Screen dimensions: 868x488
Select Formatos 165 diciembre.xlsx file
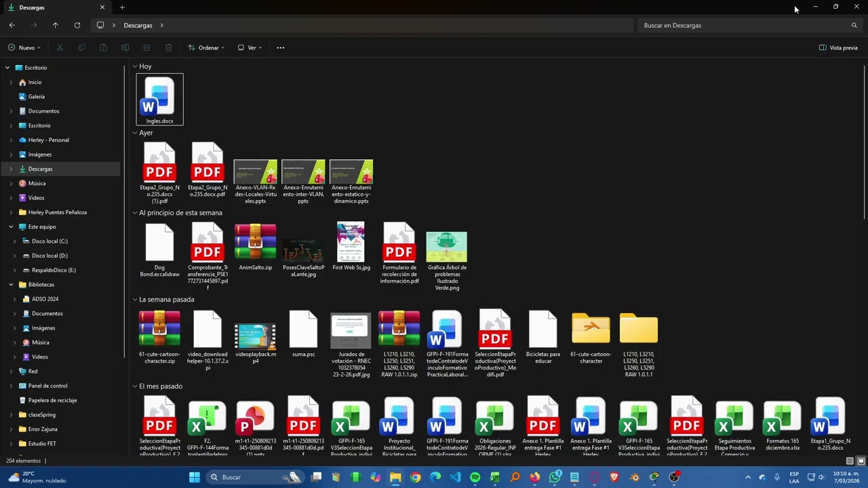(782, 424)
